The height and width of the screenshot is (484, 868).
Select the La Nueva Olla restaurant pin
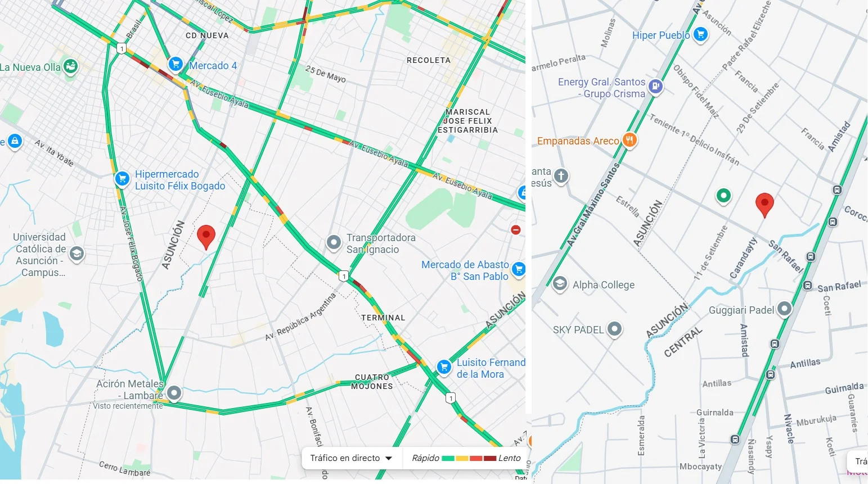(x=70, y=67)
